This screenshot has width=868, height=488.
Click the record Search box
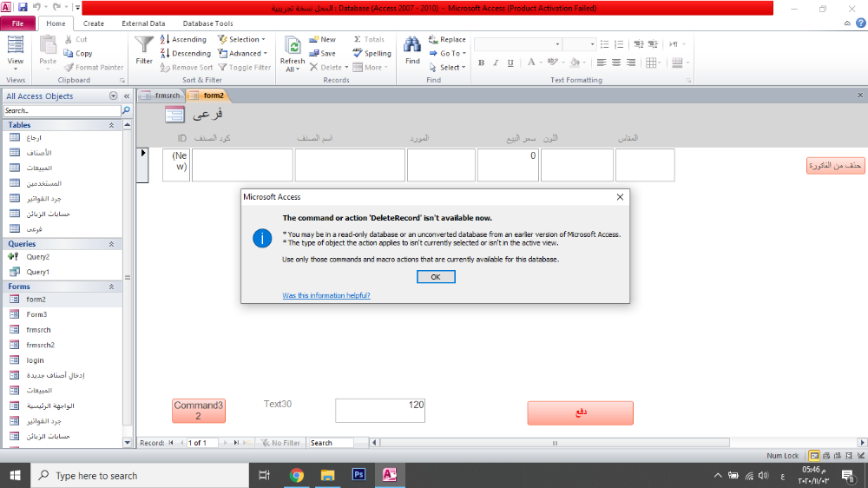pyautogui.click(x=330, y=443)
